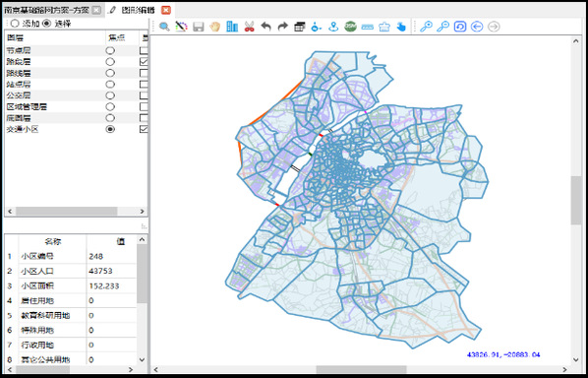Click the water drop tool dropdown arrow

click(x=321, y=29)
